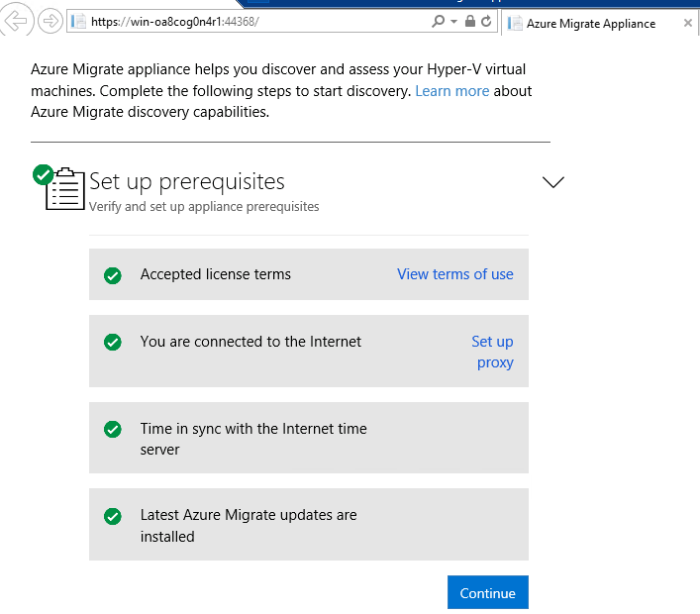Click the browser back arrow button
700x614 pixels.
click(16, 20)
